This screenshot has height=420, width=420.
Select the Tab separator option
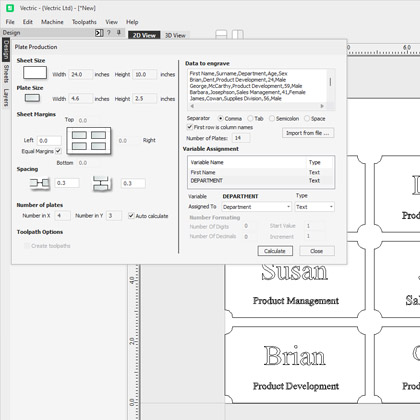pyautogui.click(x=250, y=118)
